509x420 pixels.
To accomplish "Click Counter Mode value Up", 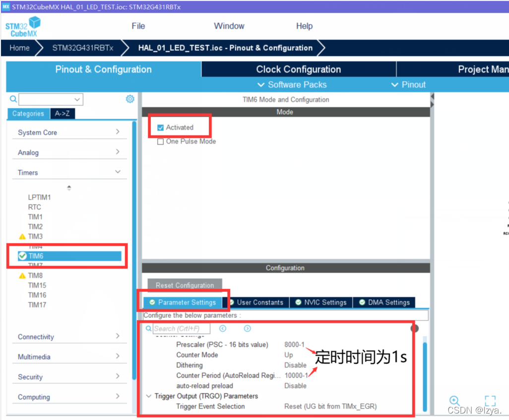I will [x=289, y=355].
